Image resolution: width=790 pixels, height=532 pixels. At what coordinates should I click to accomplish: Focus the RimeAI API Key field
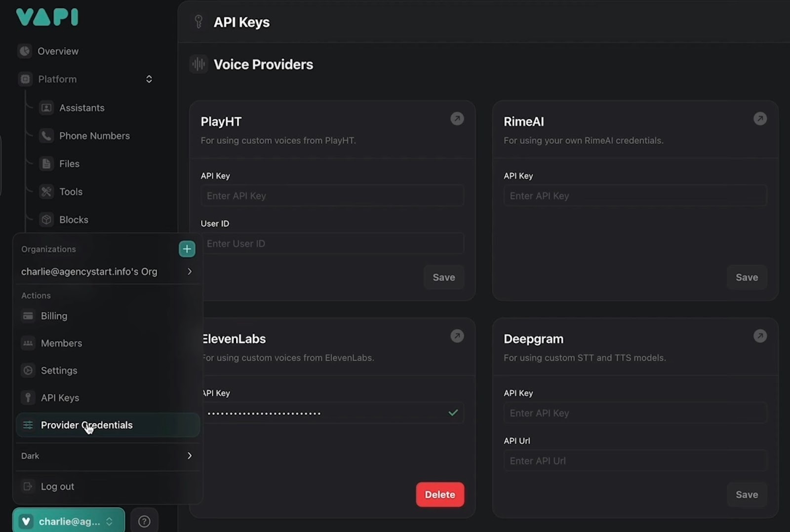635,196
